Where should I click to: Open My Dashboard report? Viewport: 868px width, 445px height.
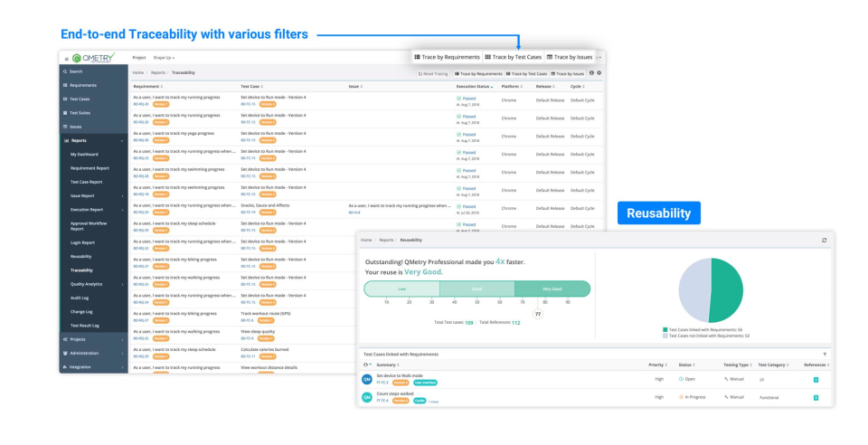coord(84,155)
